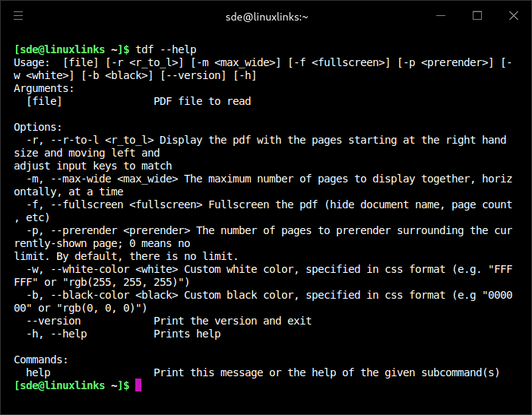Maximize the terminal window
Image resolution: width=532 pixels, height=415 pixels.
click(x=477, y=15)
